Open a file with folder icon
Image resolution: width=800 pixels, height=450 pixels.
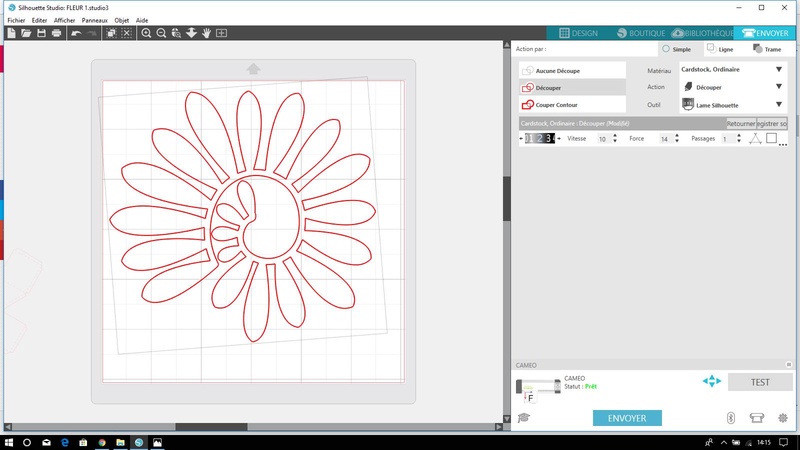[26, 33]
